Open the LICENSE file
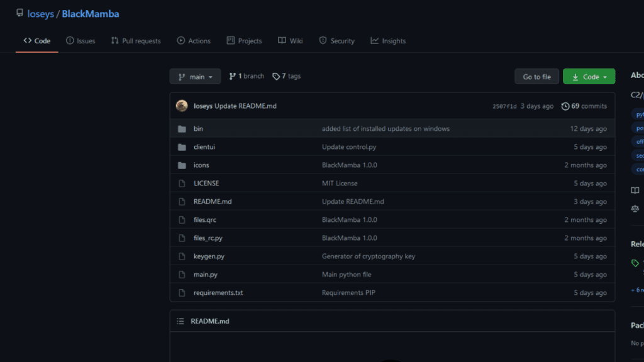 click(206, 184)
